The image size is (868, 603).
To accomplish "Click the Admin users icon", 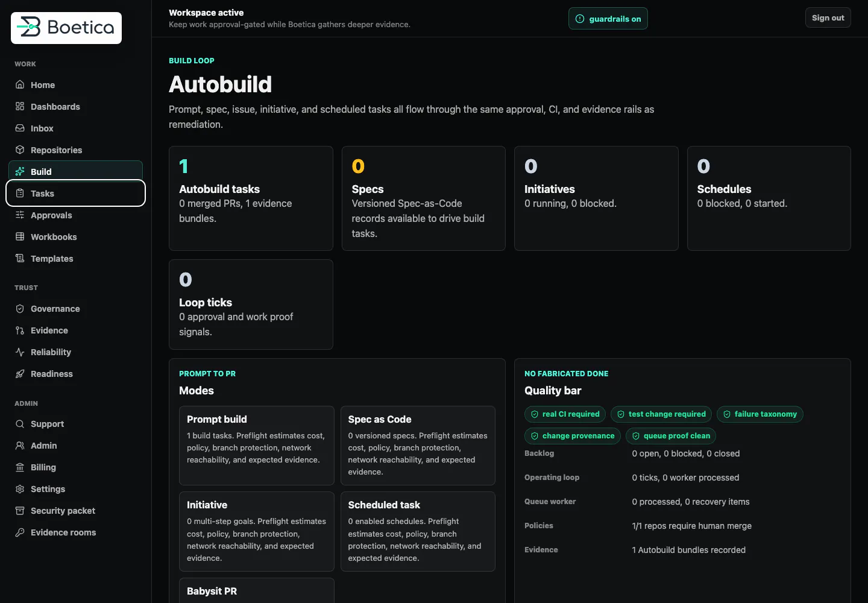I will click(20, 446).
